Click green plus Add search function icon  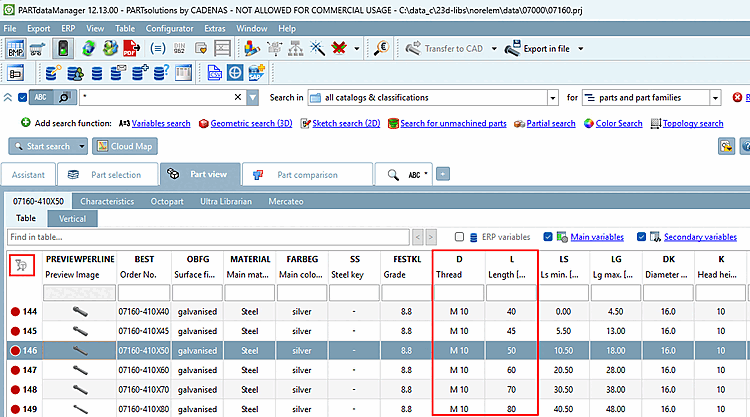point(25,123)
